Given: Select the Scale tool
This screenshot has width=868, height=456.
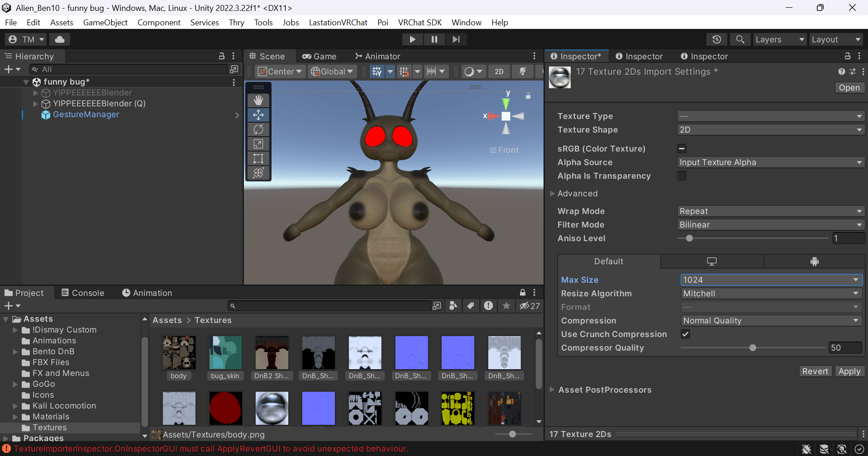Looking at the screenshot, I should (258, 144).
